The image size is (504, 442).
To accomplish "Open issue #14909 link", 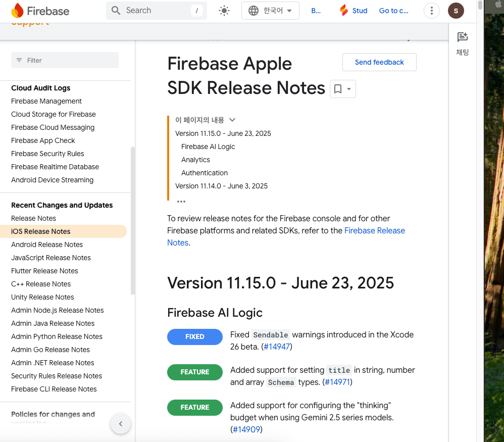I will [246, 429].
